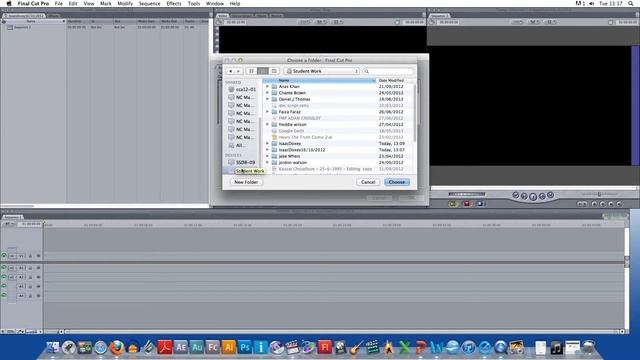Open the Tools menu
This screenshot has width=640, height=360.
[194, 3]
